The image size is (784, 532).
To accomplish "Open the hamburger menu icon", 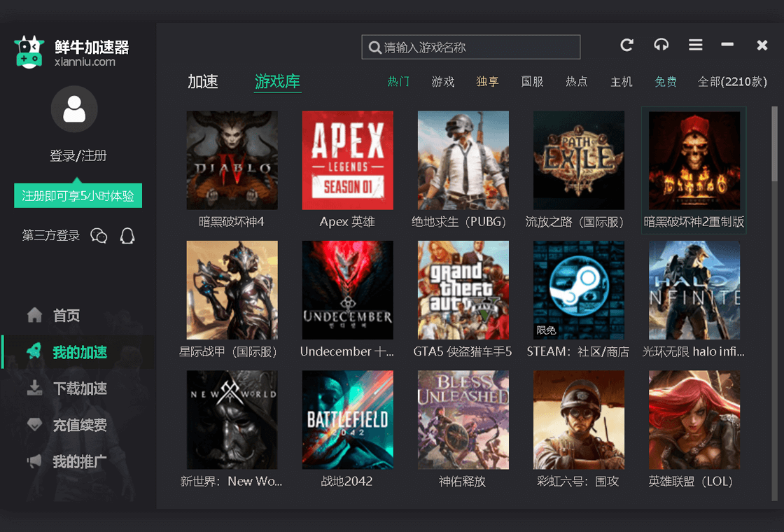I will tap(696, 45).
